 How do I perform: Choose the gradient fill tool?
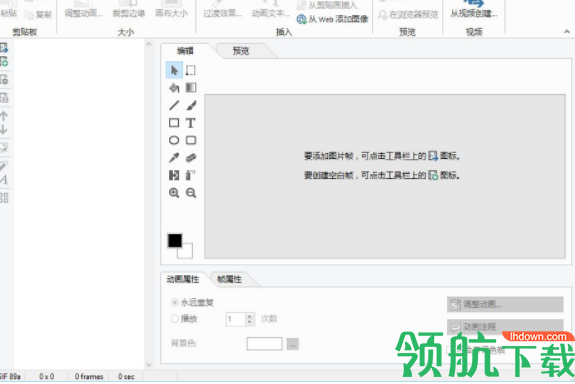191,87
